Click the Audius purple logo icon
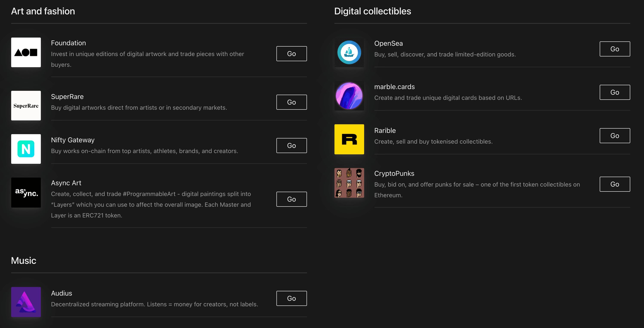This screenshot has height=328, width=644. (x=26, y=302)
